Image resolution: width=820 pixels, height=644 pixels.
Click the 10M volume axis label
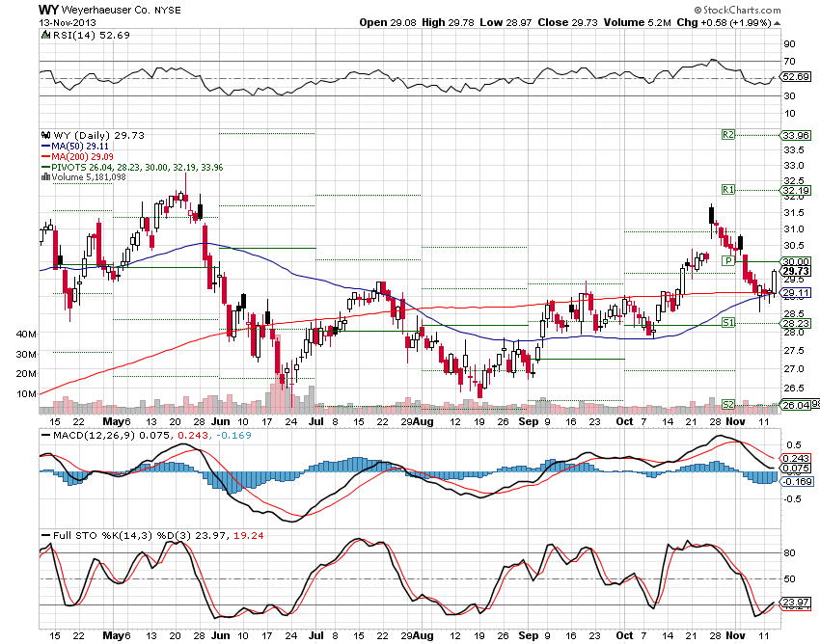pos(26,393)
